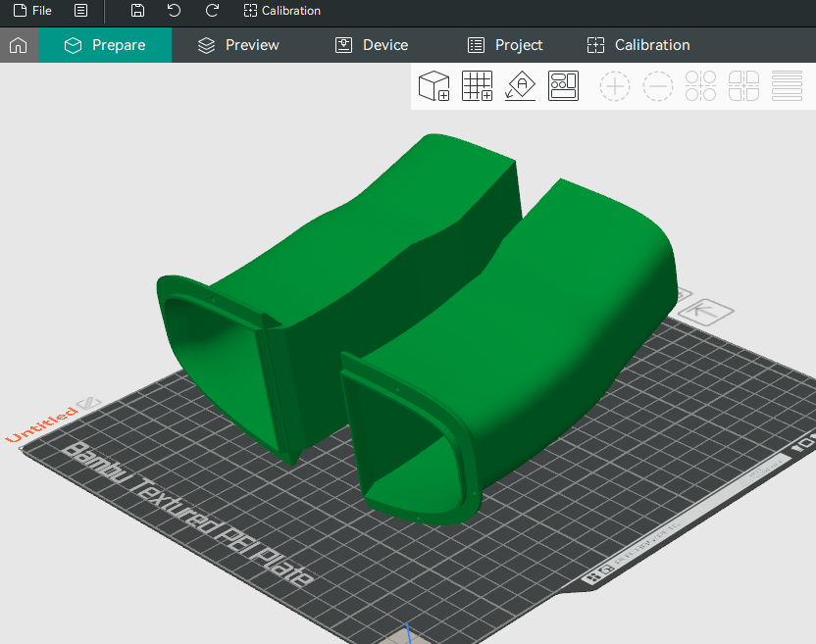816x644 pixels.
Task: Click Calibration in the top title bar
Action: click(x=282, y=11)
